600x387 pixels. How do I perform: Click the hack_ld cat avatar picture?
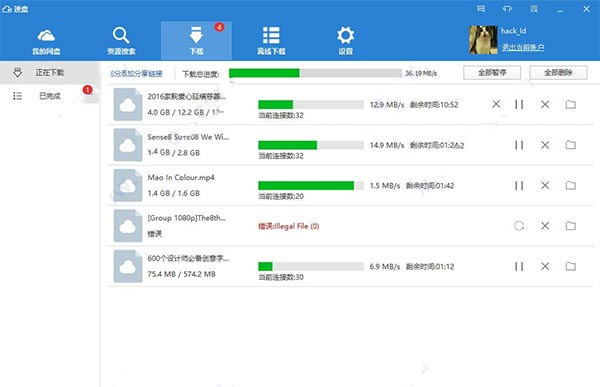tap(483, 39)
